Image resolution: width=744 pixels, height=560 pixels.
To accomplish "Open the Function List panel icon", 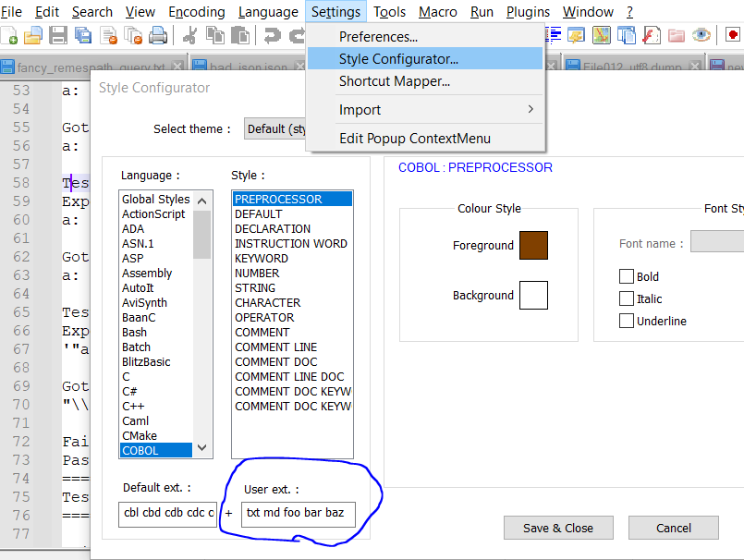I will tap(652, 36).
